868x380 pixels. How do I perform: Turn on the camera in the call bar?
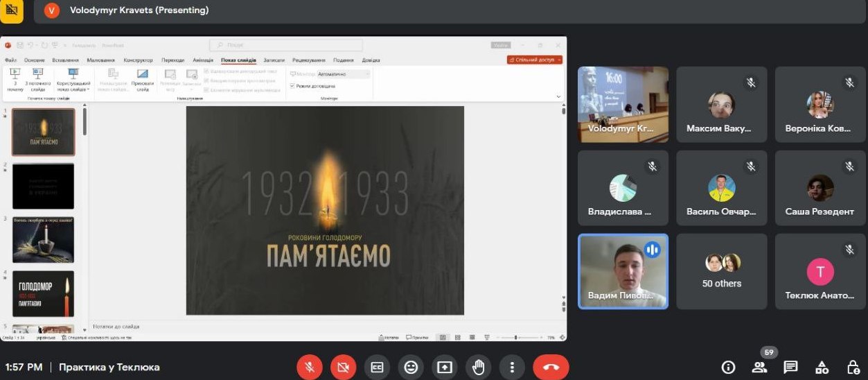[x=343, y=368]
